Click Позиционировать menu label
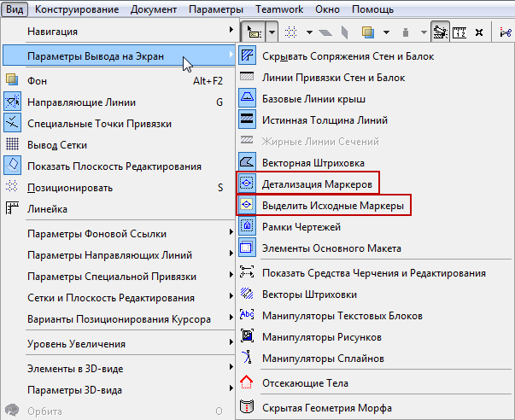Screen dimensions: 515x420 pyautogui.click(x=70, y=188)
